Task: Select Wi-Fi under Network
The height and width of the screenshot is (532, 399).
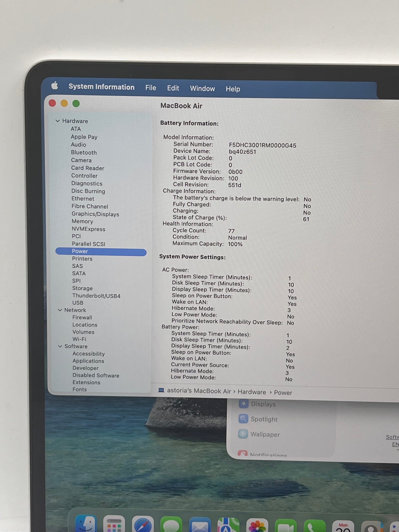Action: 79,339
